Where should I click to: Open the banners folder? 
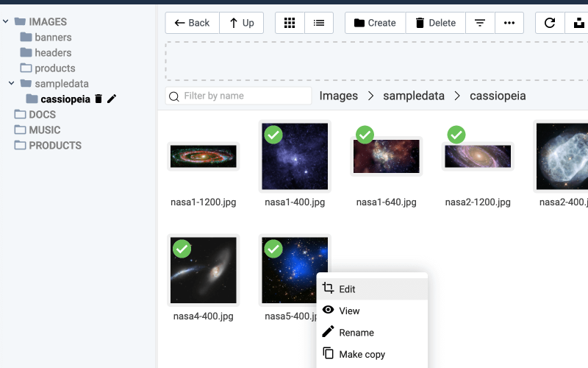click(x=46, y=38)
